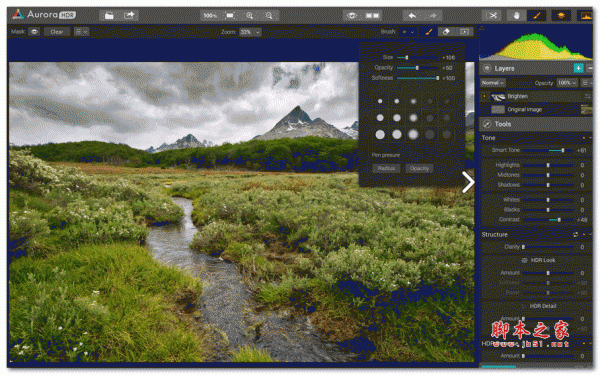Click the HDR Detail label
Screen dimensions: 600x375
click(x=543, y=306)
